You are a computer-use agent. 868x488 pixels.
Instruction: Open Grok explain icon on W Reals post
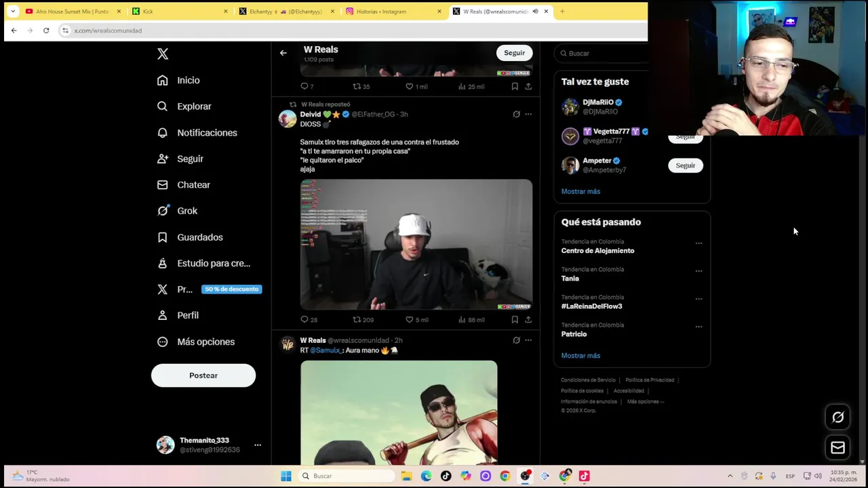point(516,340)
